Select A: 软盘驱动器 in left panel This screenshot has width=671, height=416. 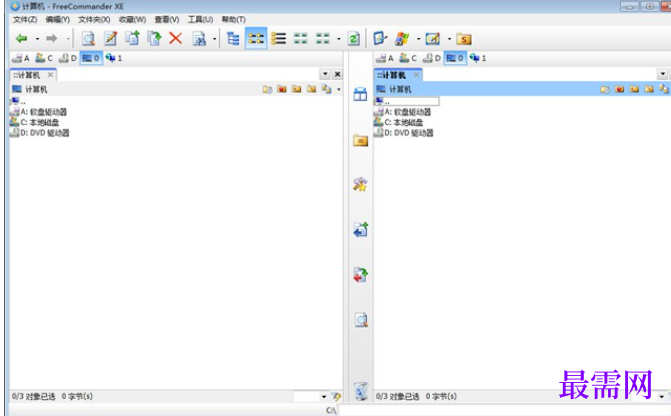pyautogui.click(x=39, y=112)
